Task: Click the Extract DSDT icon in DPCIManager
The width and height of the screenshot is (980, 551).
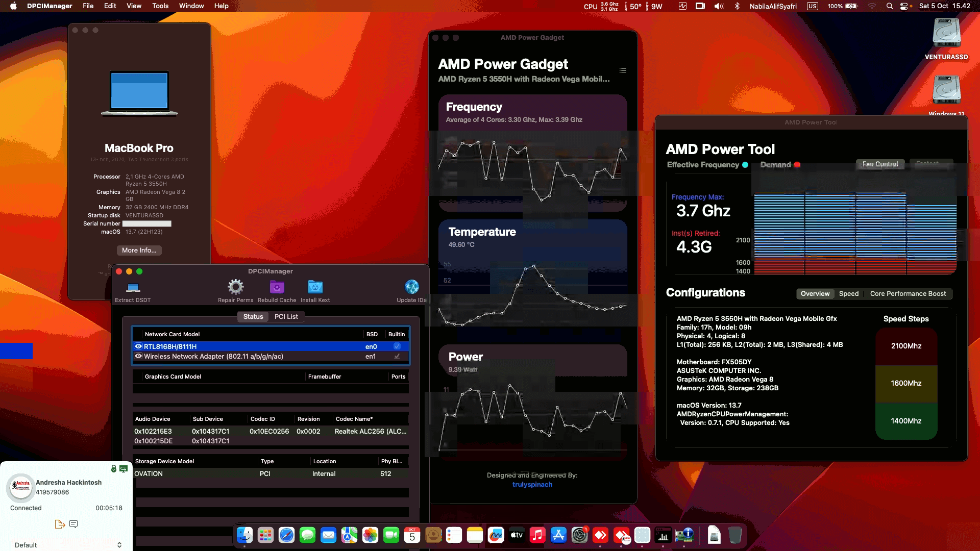Action: (x=133, y=287)
